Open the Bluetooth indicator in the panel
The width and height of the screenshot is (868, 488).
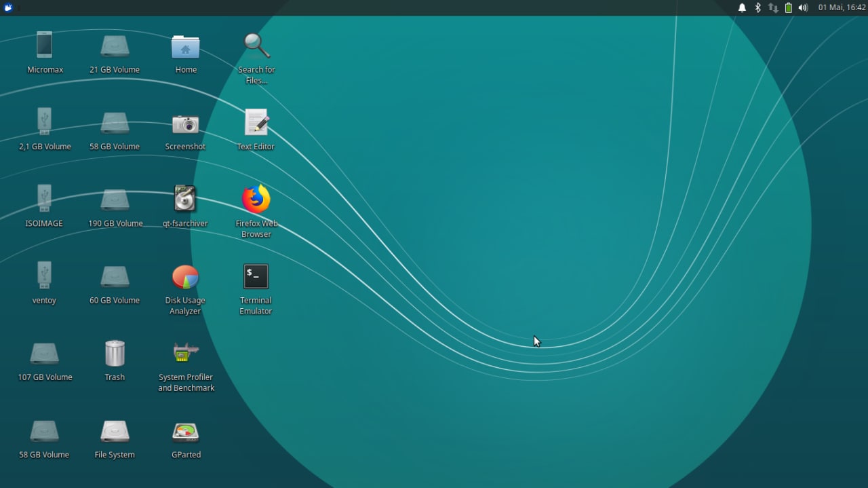click(757, 7)
